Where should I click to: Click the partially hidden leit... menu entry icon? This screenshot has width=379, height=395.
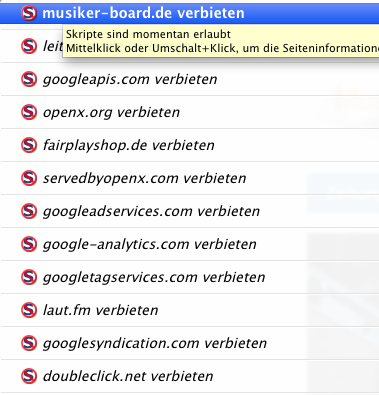[x=29, y=46]
